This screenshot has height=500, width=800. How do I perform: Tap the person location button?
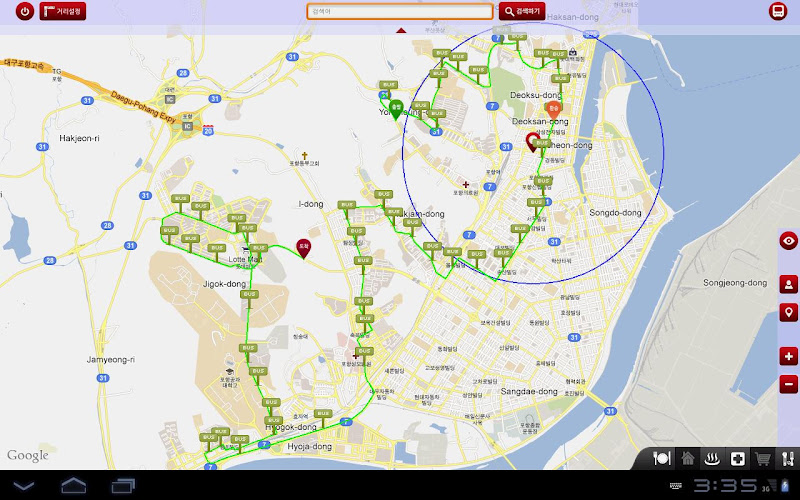(789, 284)
